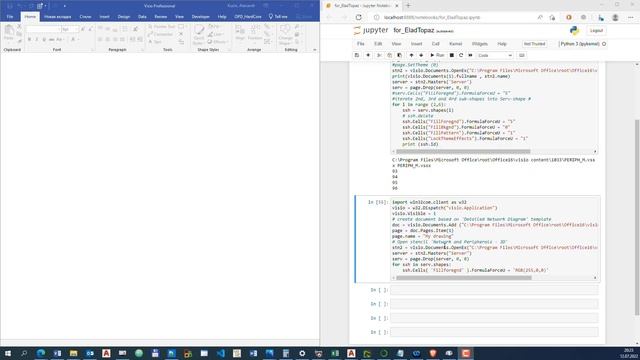Open the browser profile icon
The image size is (640, 360).
click(615, 17)
